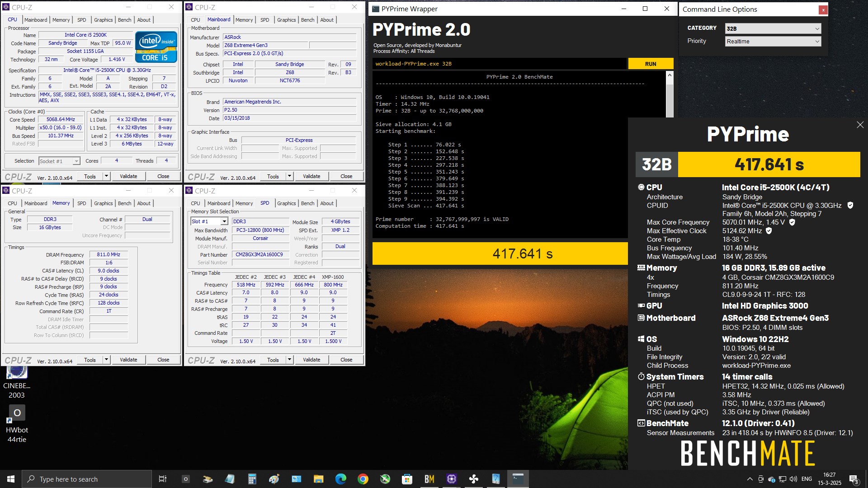Switch to About tab in CPU-Z SPD window
The image size is (868, 488).
(327, 203)
